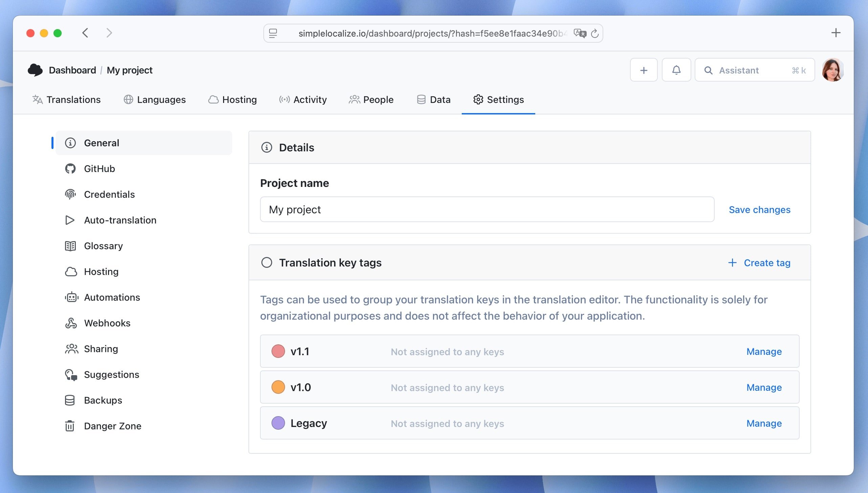Open Auto-translation settings via play icon
Image resolution: width=868 pixels, height=493 pixels.
(70, 220)
